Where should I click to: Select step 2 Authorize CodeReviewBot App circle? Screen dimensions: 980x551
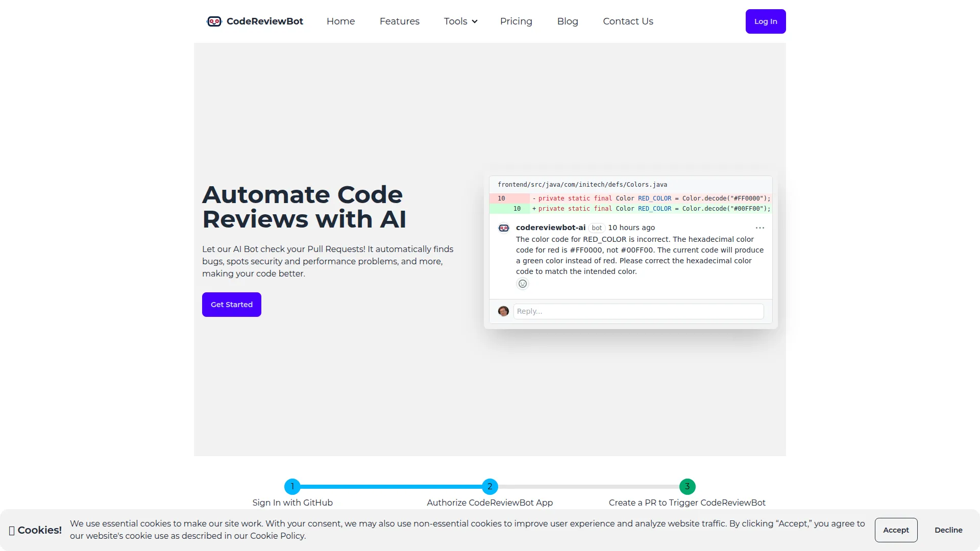click(489, 486)
